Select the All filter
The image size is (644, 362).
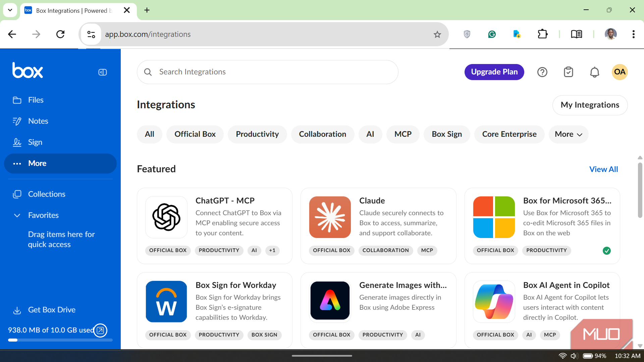click(x=150, y=134)
